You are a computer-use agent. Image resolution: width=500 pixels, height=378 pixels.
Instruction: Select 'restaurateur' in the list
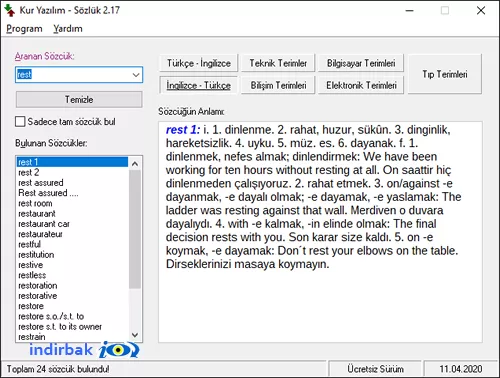click(72, 234)
